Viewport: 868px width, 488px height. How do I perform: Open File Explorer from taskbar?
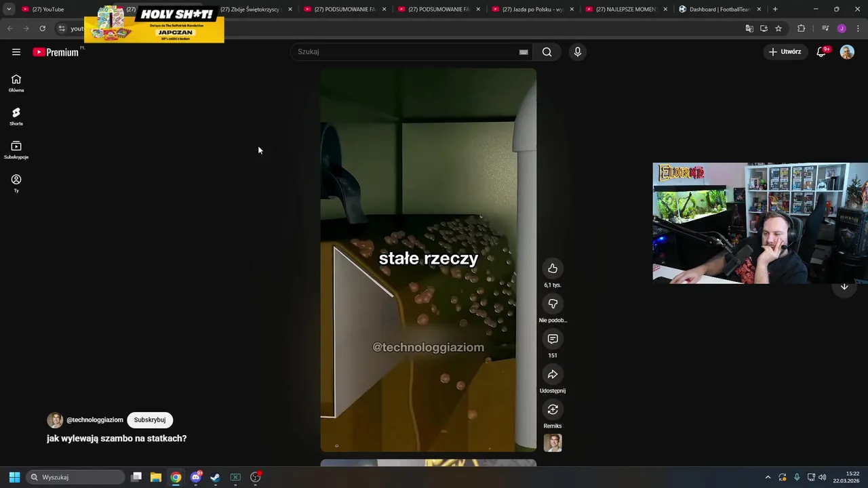coord(156,477)
